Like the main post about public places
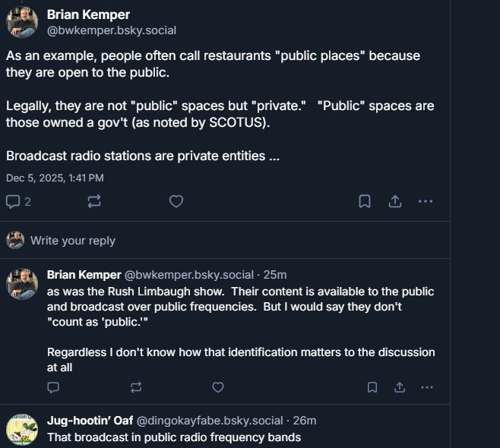This screenshot has width=500, height=448. pyautogui.click(x=176, y=201)
